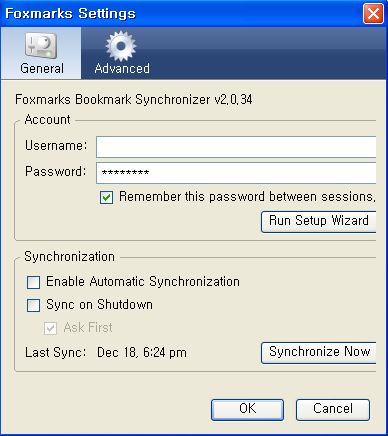Focus the Username input field

(236, 147)
